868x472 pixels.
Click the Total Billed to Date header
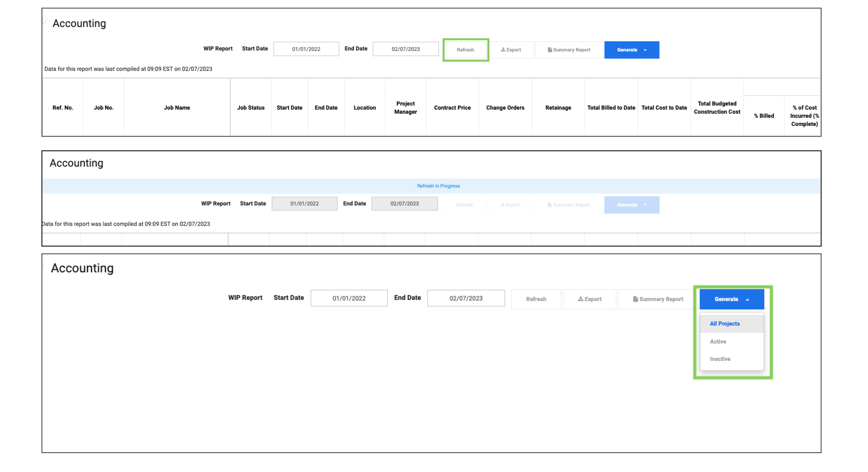611,108
